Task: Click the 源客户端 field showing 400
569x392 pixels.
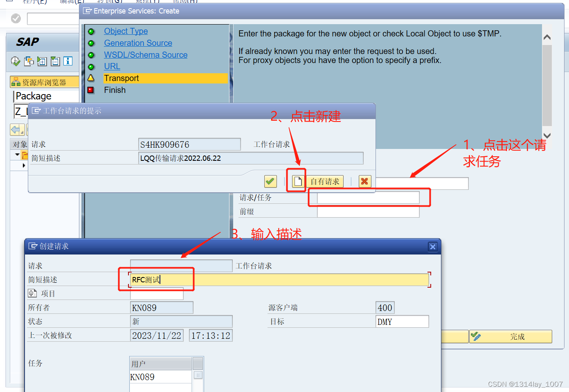Action: 385,308
